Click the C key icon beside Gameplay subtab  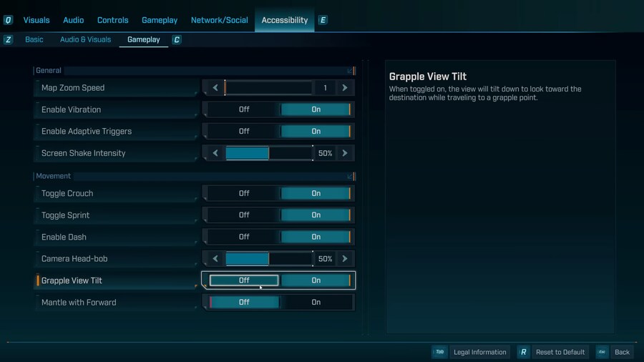point(177,40)
